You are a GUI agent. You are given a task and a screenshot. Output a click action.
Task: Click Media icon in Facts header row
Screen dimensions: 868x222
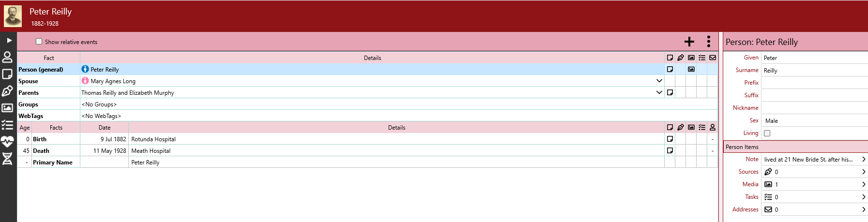691,127
